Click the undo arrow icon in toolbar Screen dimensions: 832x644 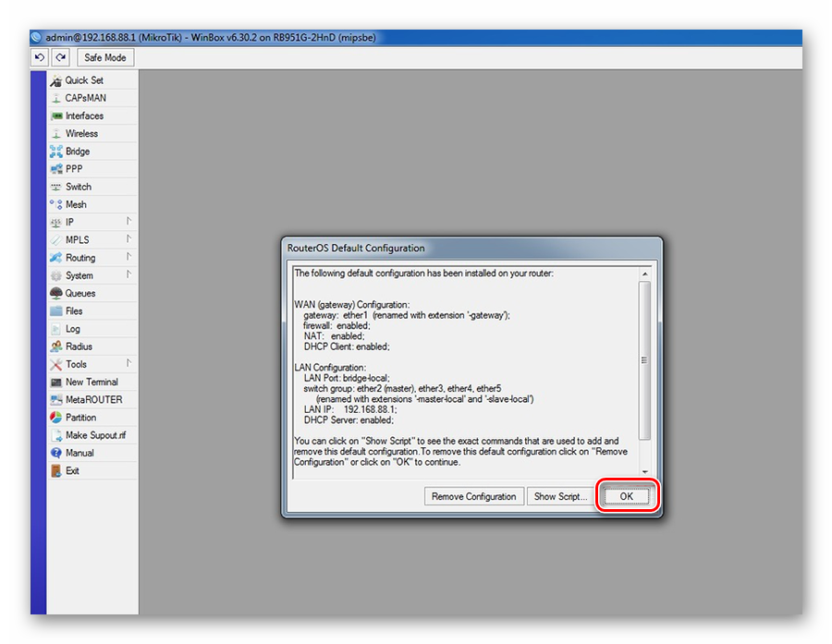tap(40, 57)
